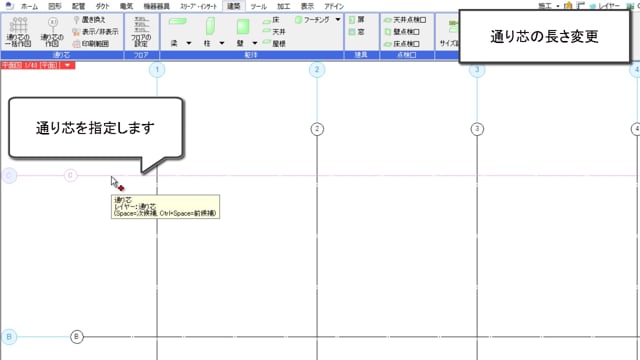Expand the 柱 dropdown arrow
640x360 pixels.
222,43
